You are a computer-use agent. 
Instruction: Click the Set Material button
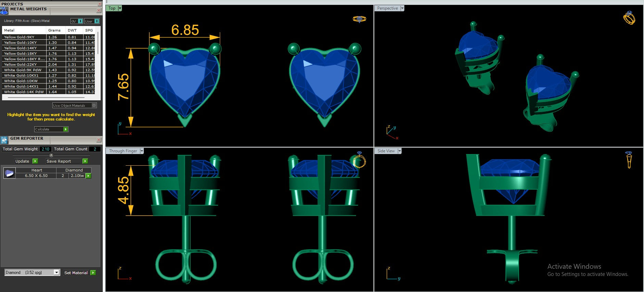[x=76, y=272]
